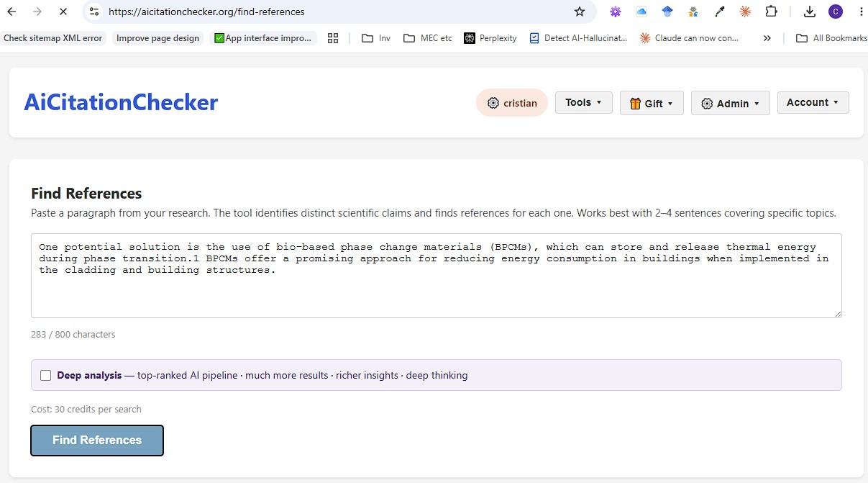Open the graduation cap extension
This screenshot has height=483, width=868.
tap(667, 12)
